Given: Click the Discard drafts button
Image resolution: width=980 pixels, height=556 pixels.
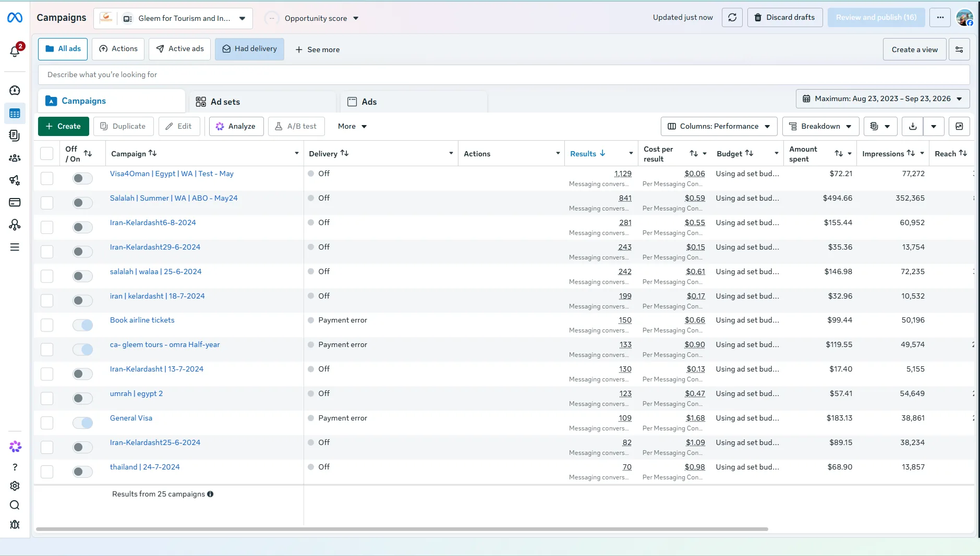Looking at the screenshot, I should pos(785,18).
